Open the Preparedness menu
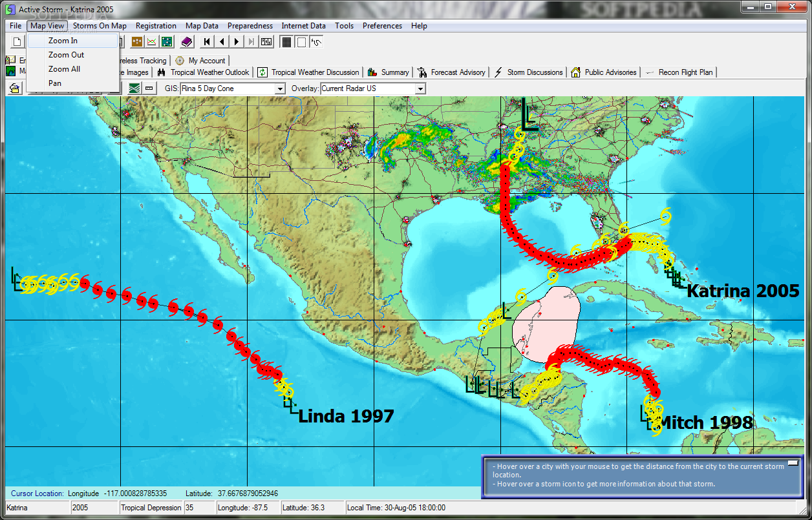Image resolution: width=812 pixels, height=520 pixels. (250, 26)
